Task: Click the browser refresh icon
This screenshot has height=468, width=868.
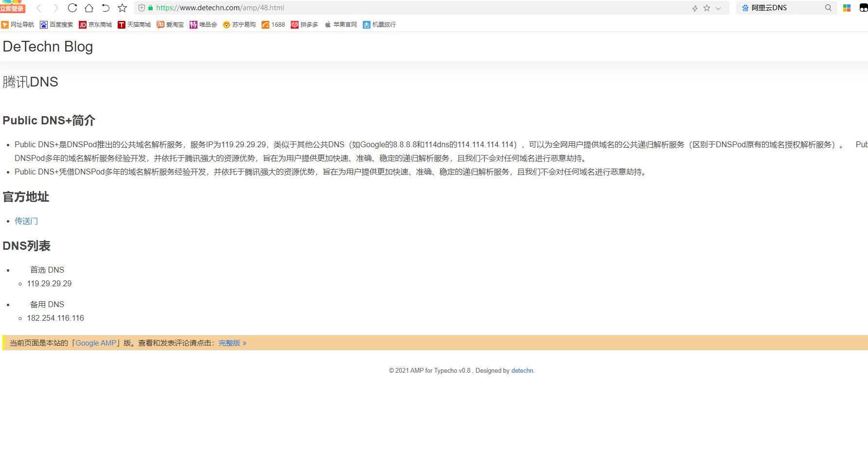Action: click(72, 8)
